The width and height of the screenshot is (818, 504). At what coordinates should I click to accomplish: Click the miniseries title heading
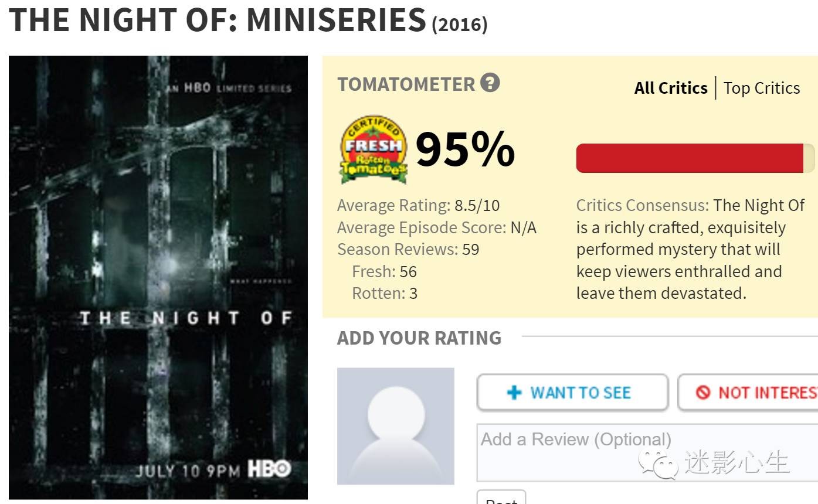(218, 19)
